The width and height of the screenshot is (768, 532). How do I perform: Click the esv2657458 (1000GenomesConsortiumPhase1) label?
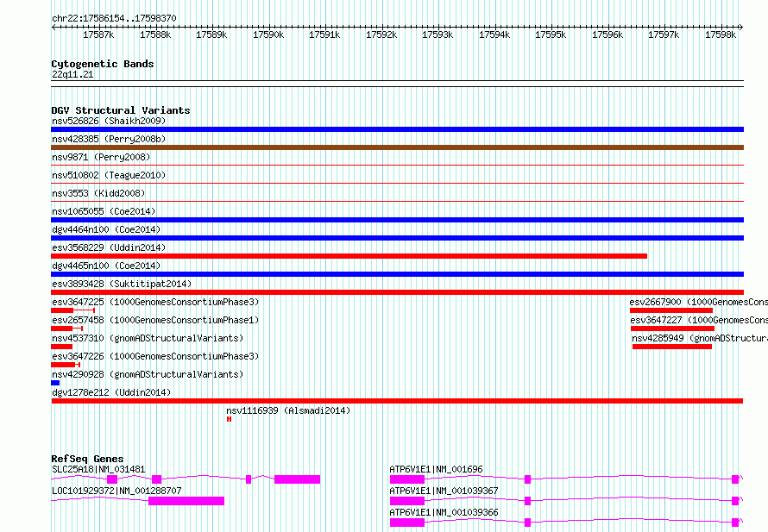[x=155, y=320]
